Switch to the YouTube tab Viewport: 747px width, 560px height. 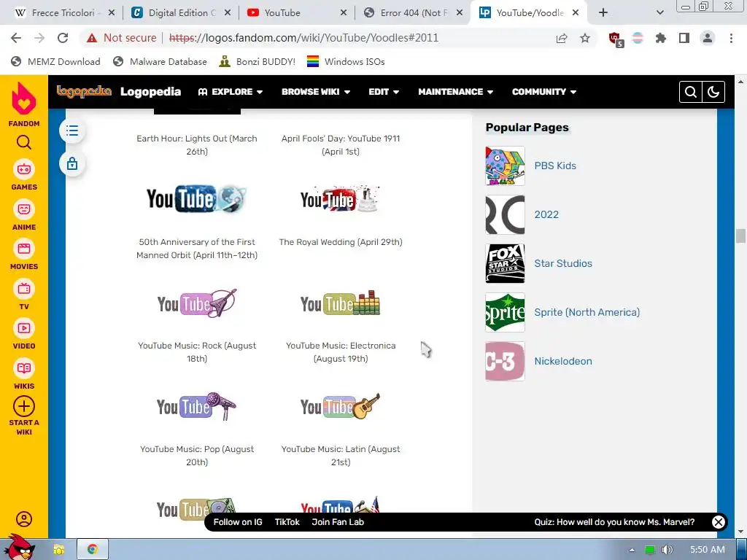click(296, 13)
